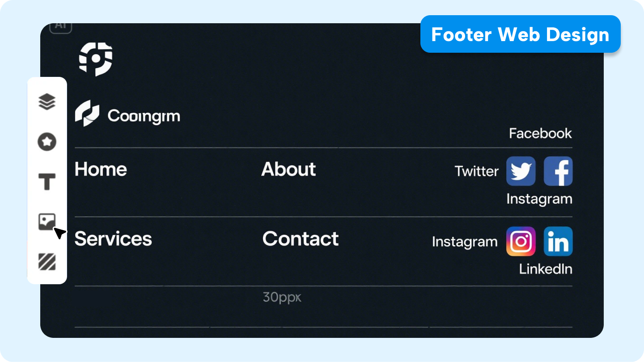644x362 pixels.
Task: Click the Coongrm brand logo mark
Action: coord(87,113)
